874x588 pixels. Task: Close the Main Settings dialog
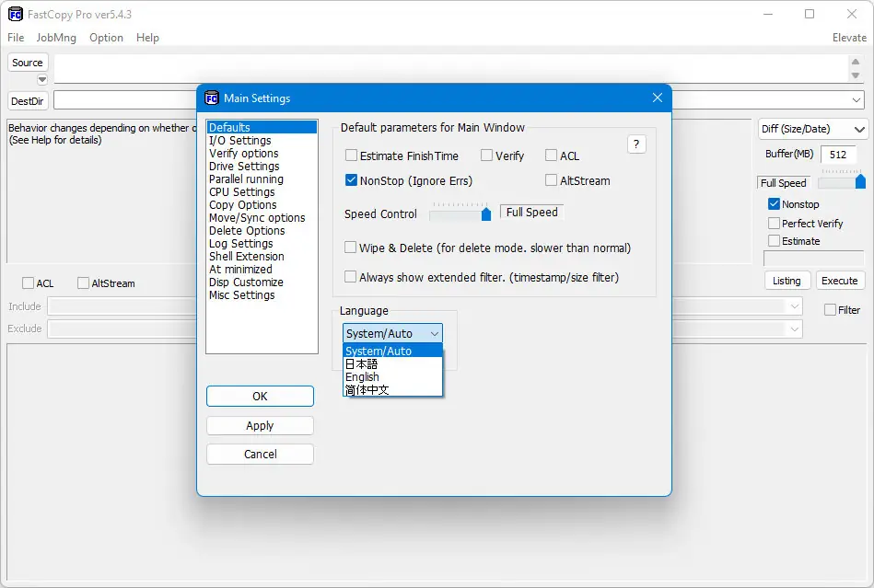point(658,98)
